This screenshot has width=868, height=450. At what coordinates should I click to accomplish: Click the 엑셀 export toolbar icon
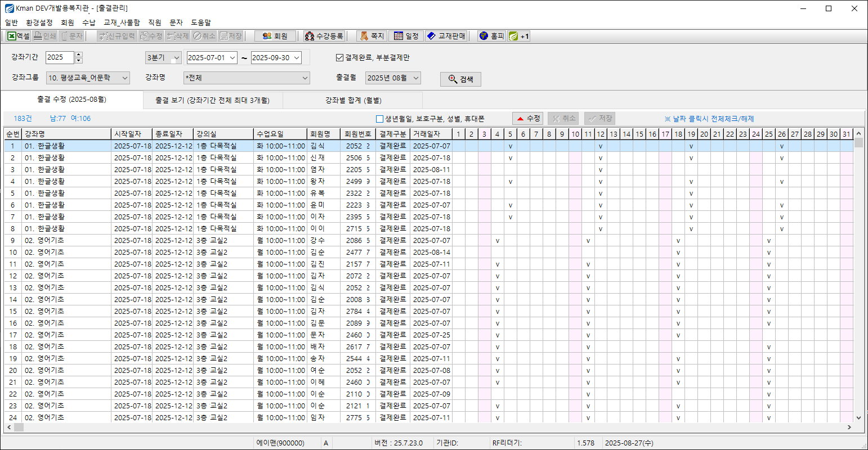[x=19, y=36]
